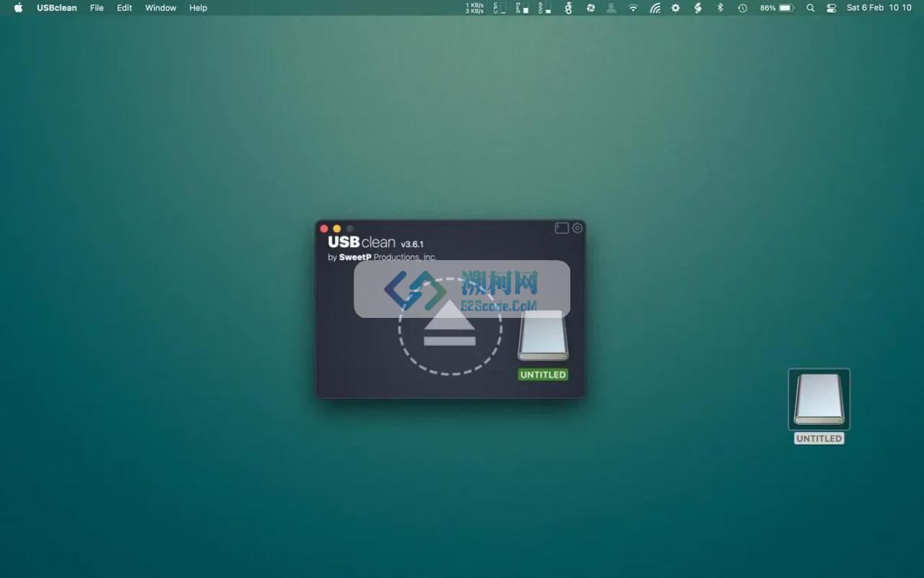Viewport: 924px width, 578px height.
Task: Open the console panel icon beside the gear
Action: pyautogui.click(x=562, y=228)
